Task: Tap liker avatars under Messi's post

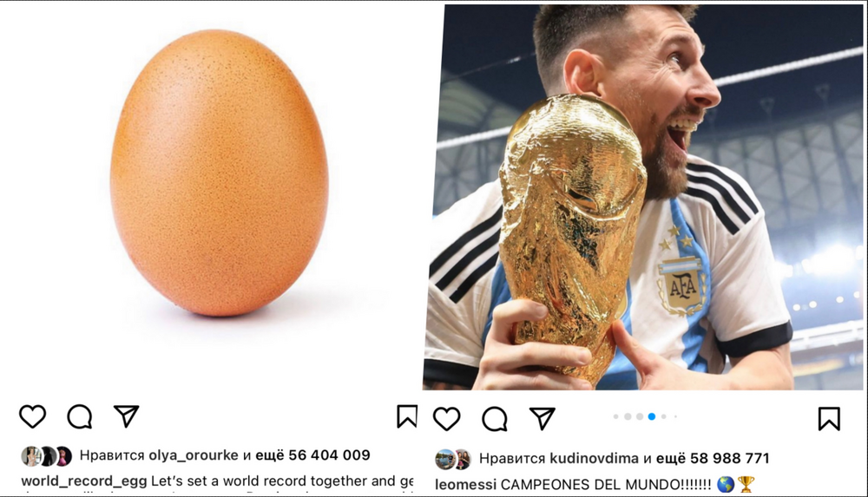Action: [x=453, y=460]
